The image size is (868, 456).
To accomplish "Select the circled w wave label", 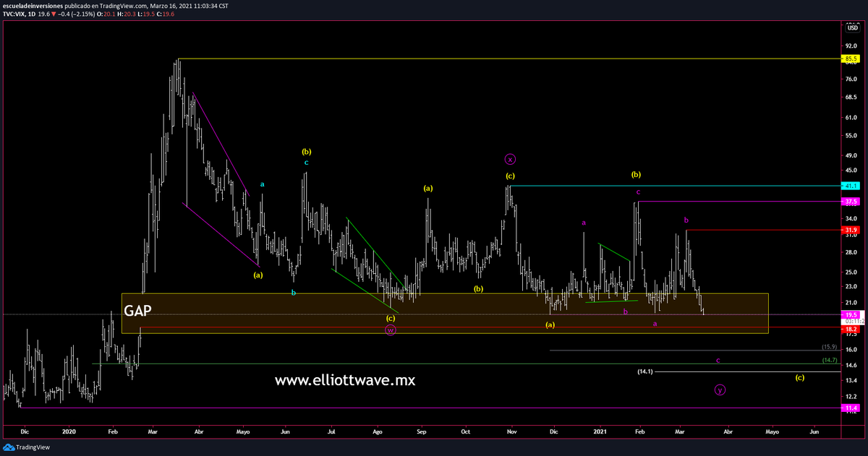I will coord(391,330).
